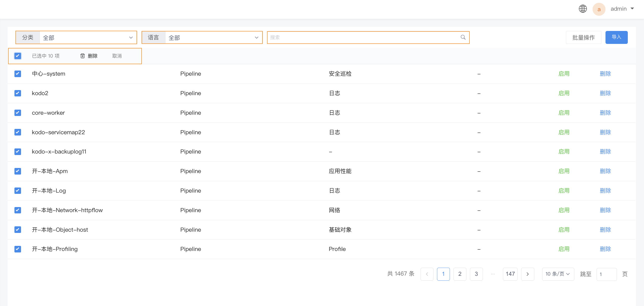Viewport: 644px width, 306px height.
Task: Click 删除 for 中心-system row
Action: click(605, 74)
